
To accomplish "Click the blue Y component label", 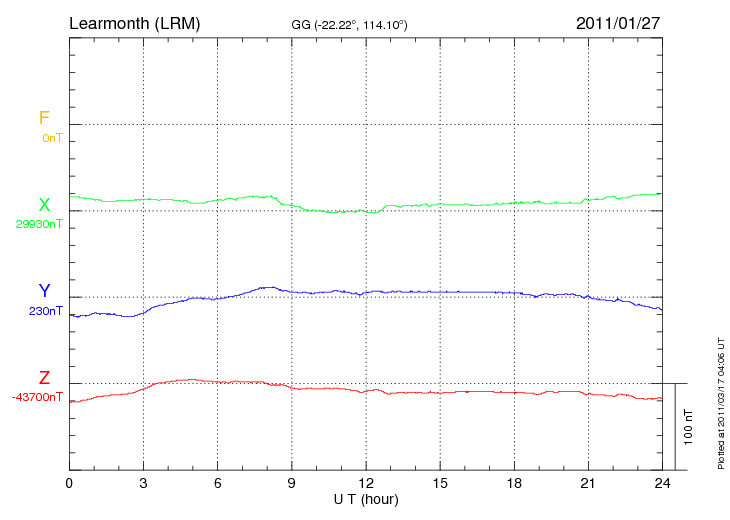I will point(44,291).
